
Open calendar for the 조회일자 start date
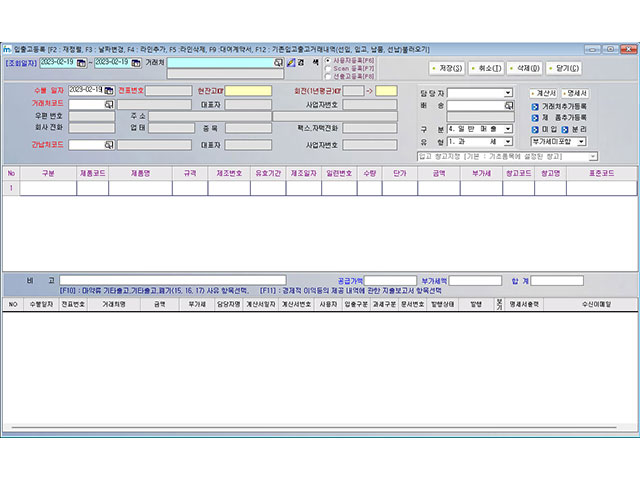point(81,63)
